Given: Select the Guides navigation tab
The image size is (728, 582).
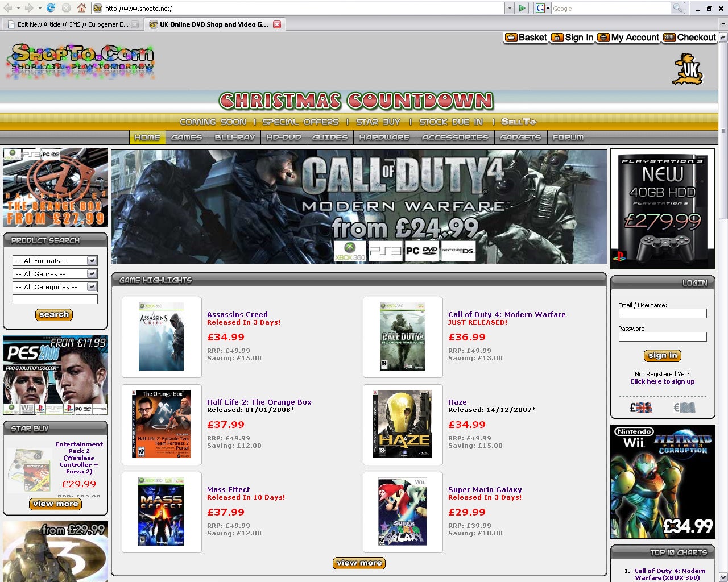Looking at the screenshot, I should pyautogui.click(x=330, y=138).
